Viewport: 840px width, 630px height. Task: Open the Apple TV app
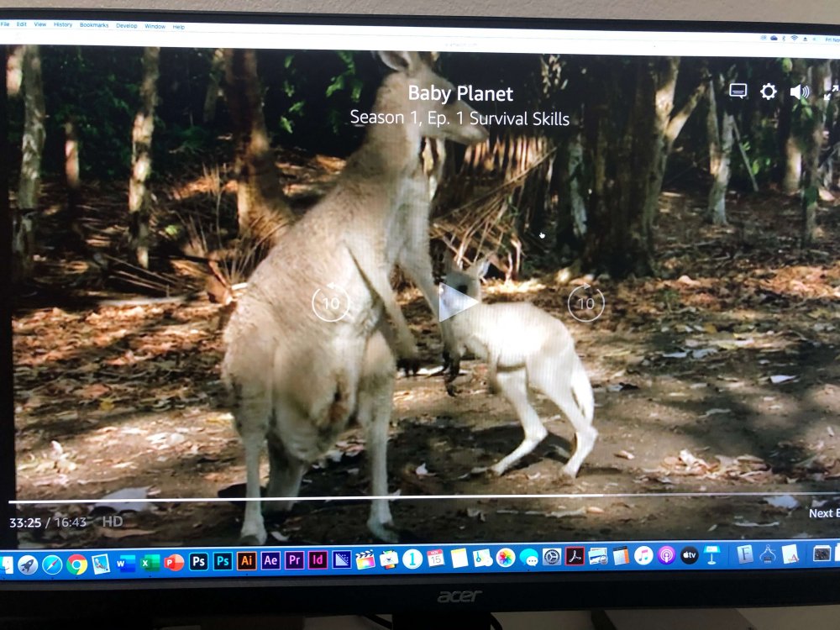click(x=690, y=555)
